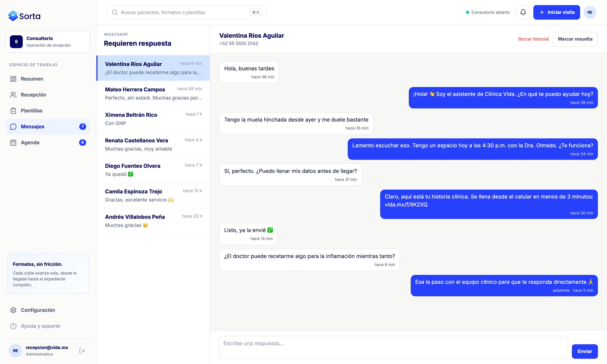Open Ximena Beltrán Rico conversation
This screenshot has width=607, height=364.
[153, 119]
